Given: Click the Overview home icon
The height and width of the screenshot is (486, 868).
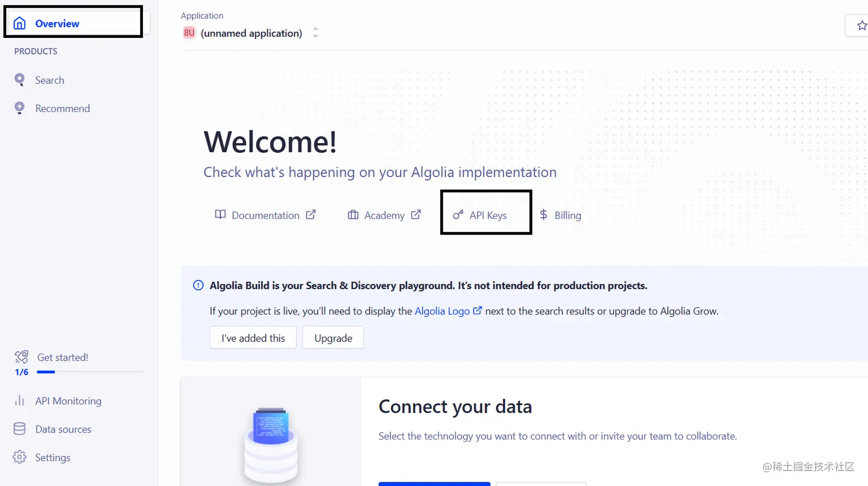Looking at the screenshot, I should pyautogui.click(x=20, y=23).
